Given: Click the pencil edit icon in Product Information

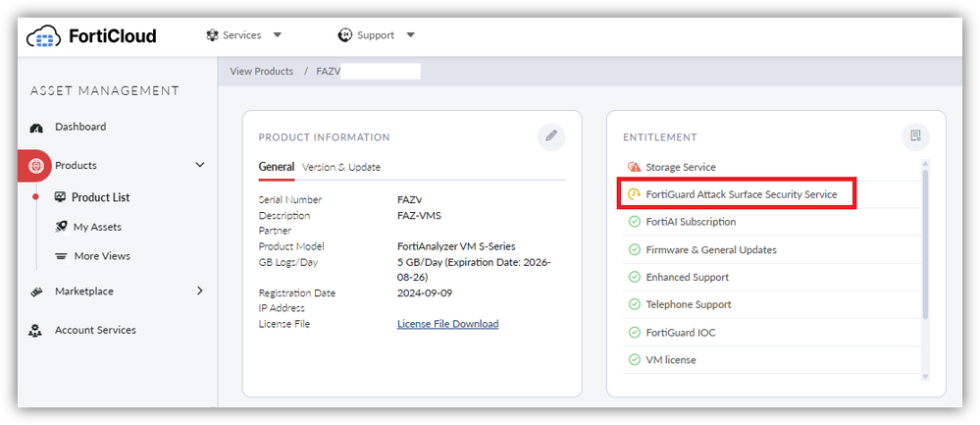Looking at the screenshot, I should point(551,136).
